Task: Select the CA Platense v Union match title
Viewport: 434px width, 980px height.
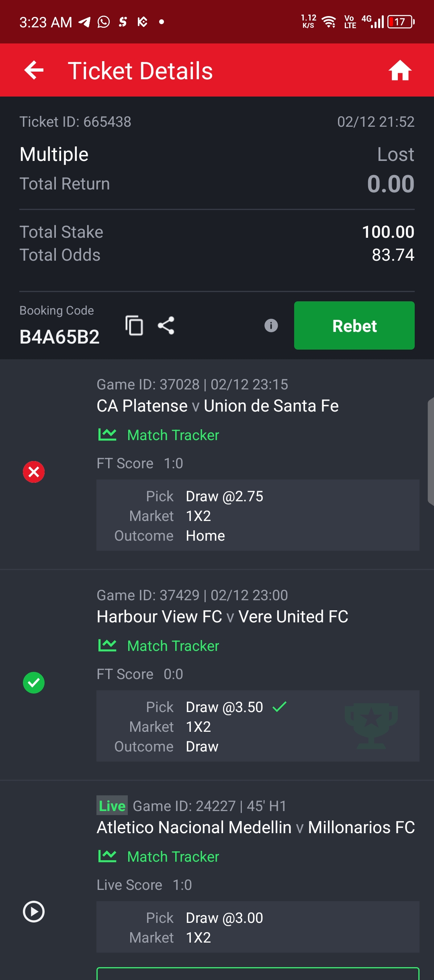Action: [217, 406]
